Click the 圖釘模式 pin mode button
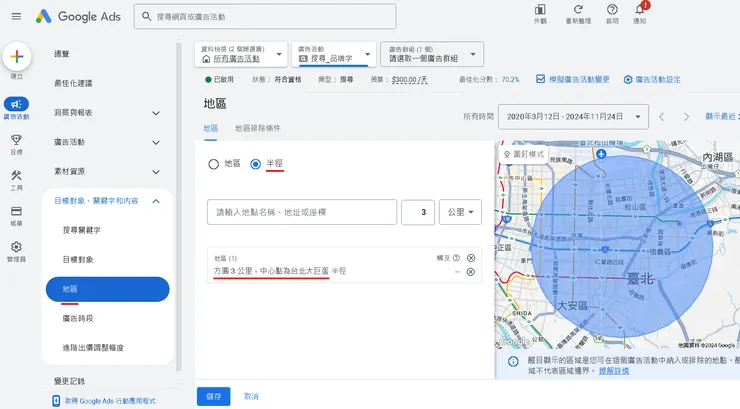Image resolution: width=740 pixels, height=409 pixels. tap(524, 154)
